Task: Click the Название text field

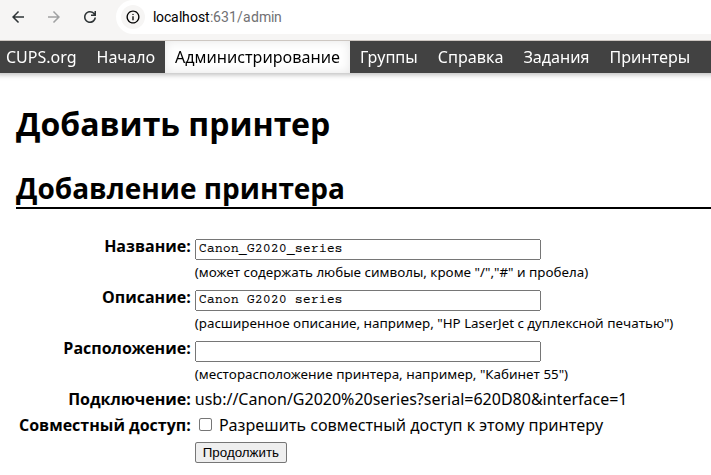Action: pyautogui.click(x=367, y=248)
